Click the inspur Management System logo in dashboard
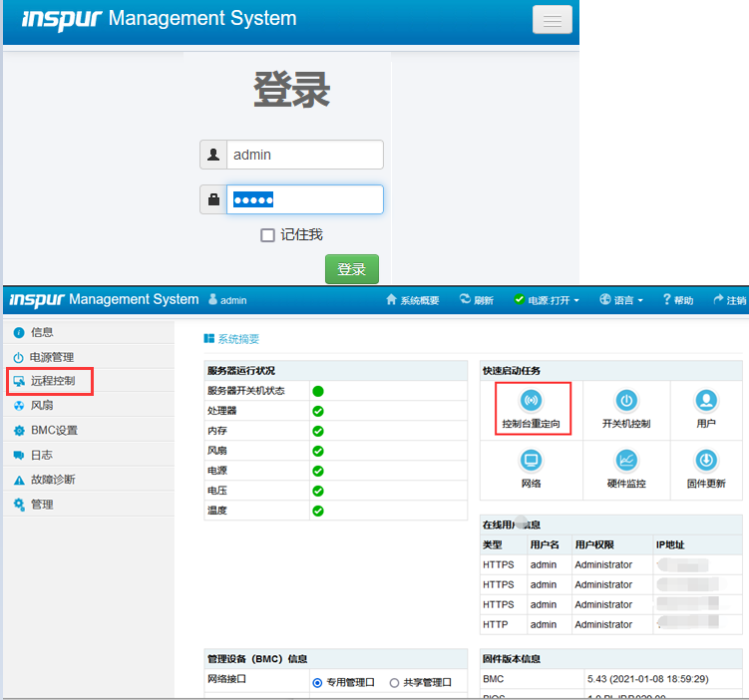 pos(104,299)
